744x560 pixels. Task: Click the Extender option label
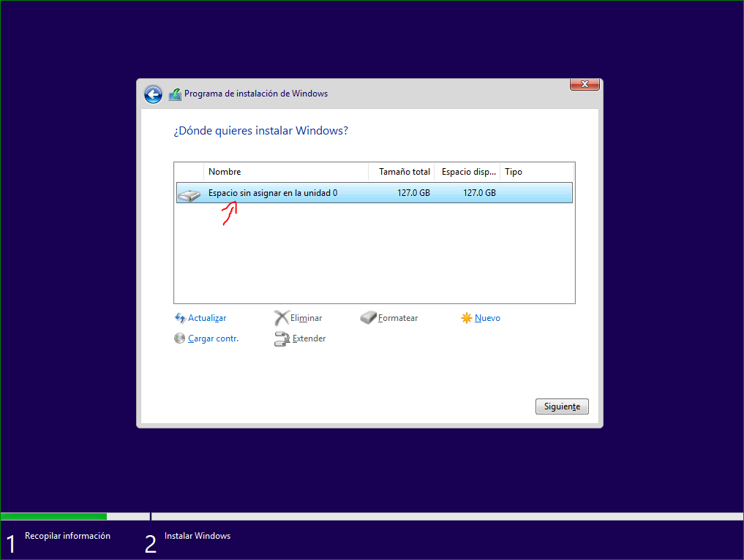tap(309, 338)
